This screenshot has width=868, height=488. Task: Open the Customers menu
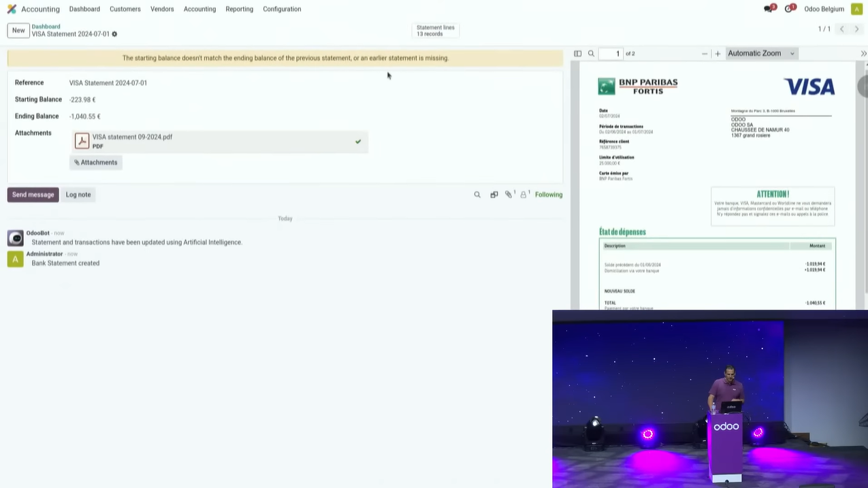click(x=125, y=9)
